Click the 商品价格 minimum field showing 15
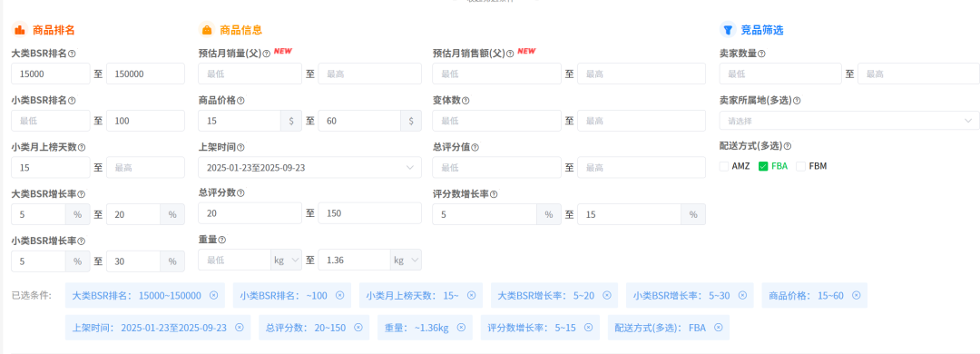Image resolution: width=980 pixels, height=354 pixels. point(240,121)
